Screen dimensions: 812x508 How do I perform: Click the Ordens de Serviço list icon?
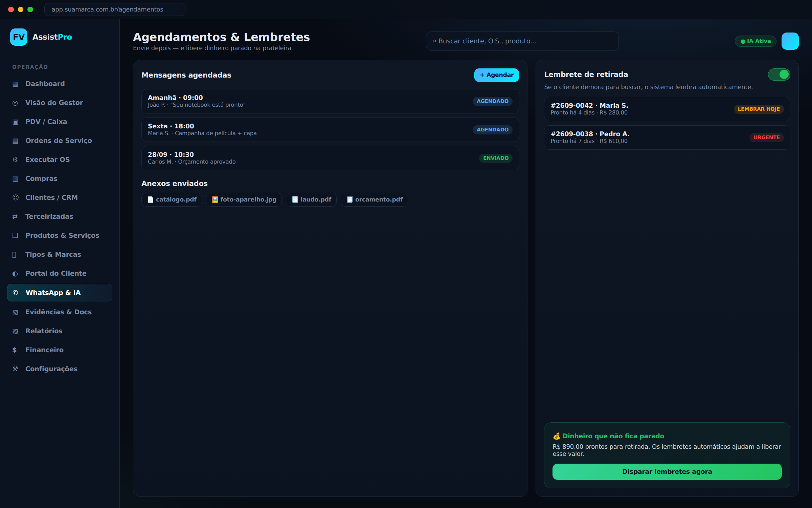coord(15,141)
